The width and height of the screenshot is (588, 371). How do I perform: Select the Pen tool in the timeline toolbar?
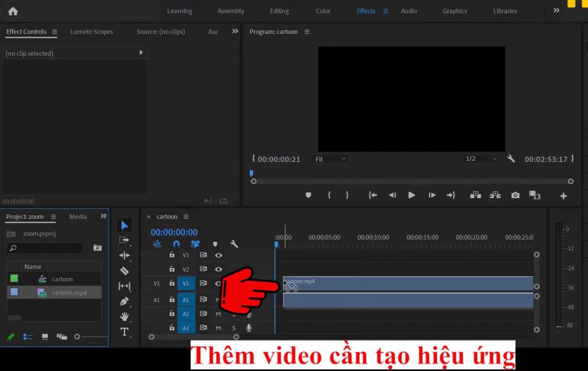(125, 301)
